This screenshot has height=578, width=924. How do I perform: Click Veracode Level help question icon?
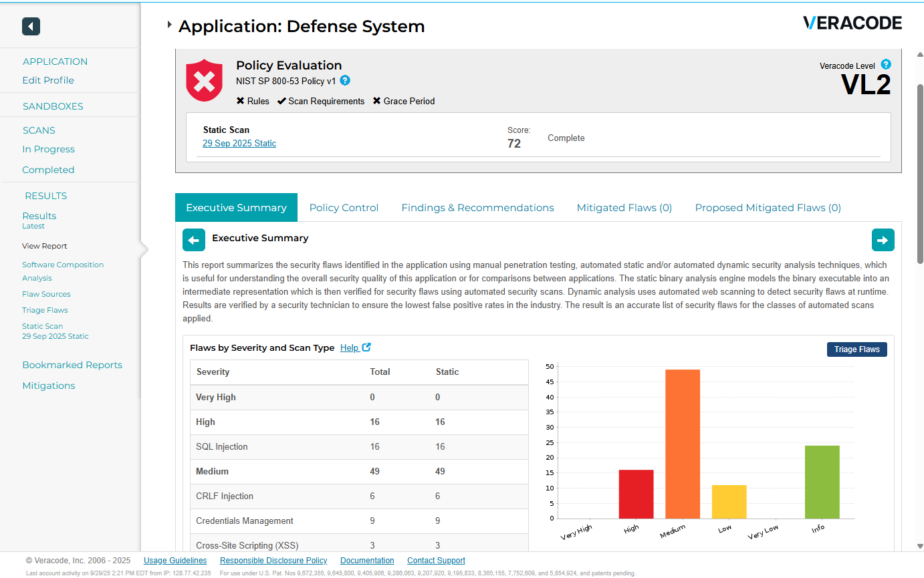pos(886,65)
